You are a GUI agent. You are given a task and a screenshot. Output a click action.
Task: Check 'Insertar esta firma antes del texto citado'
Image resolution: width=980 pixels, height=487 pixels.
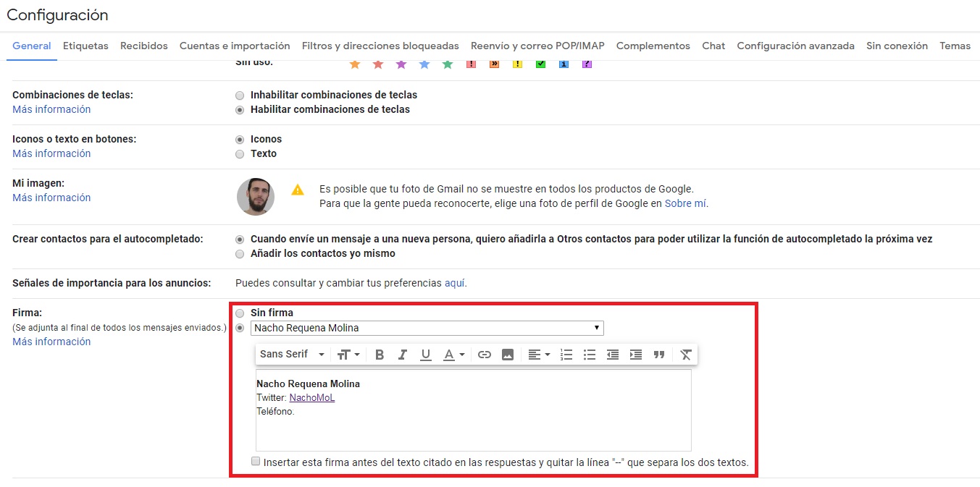pos(256,462)
